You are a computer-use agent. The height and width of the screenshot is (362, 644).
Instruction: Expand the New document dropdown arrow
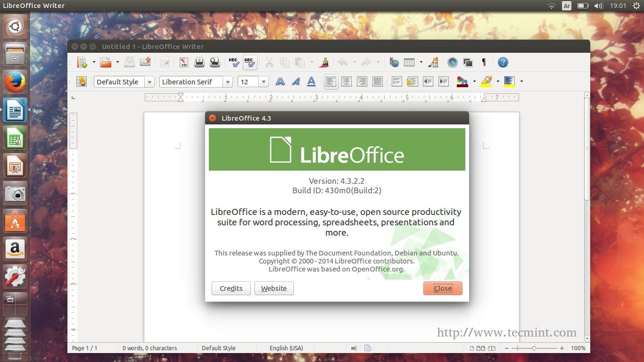click(94, 62)
